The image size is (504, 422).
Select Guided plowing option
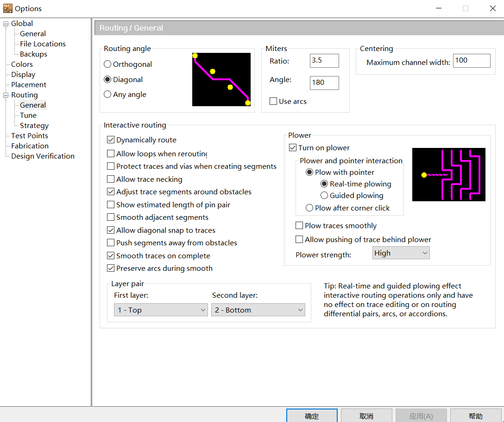(324, 195)
